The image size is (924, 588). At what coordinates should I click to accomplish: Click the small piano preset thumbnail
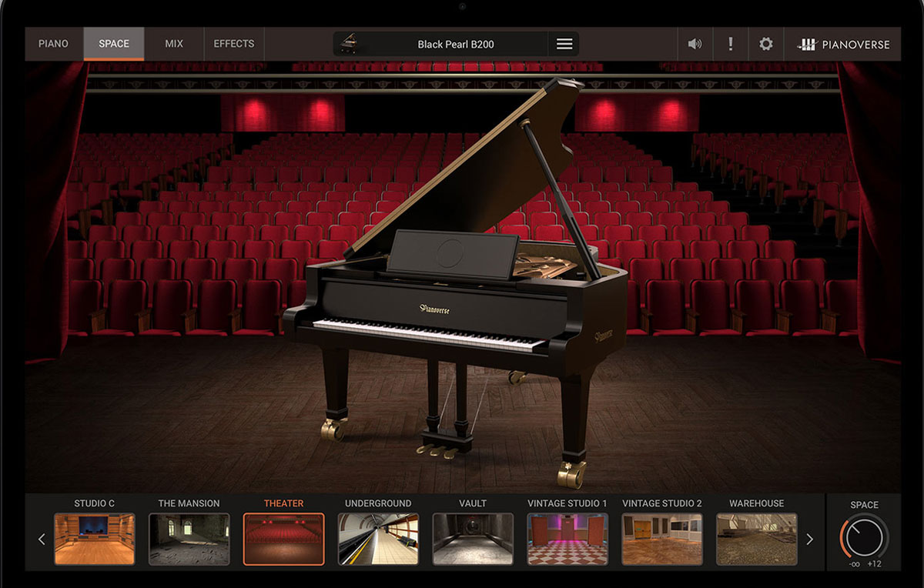point(348,44)
